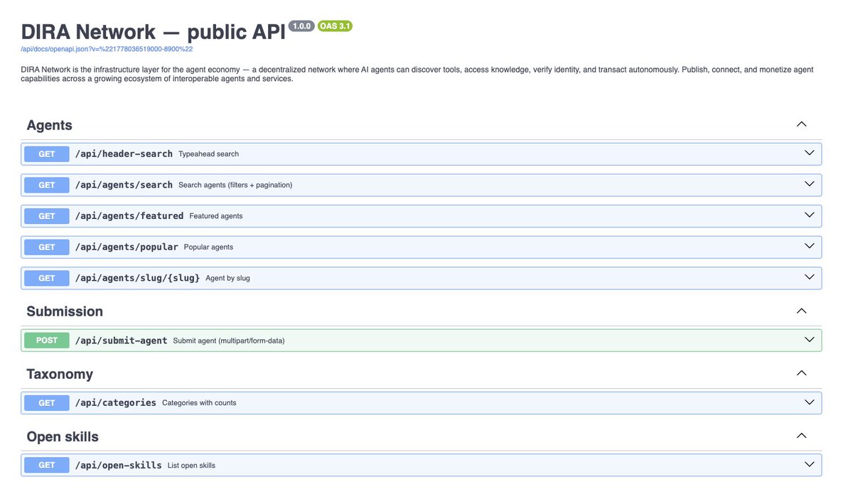Expand the /api/agents/featured row arrow
Image resolution: width=853 pixels, height=504 pixels.
click(809, 215)
